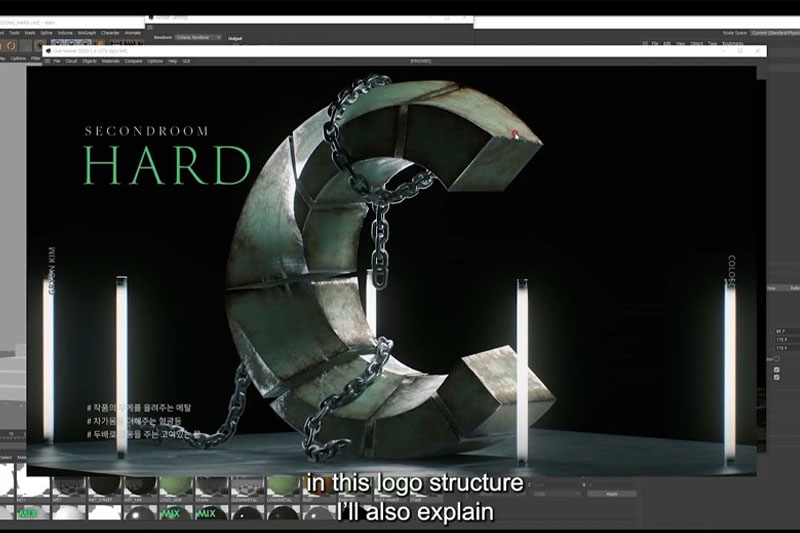
Task: Open the Live Viewer hamburger menu icon
Action: pyautogui.click(x=47, y=61)
